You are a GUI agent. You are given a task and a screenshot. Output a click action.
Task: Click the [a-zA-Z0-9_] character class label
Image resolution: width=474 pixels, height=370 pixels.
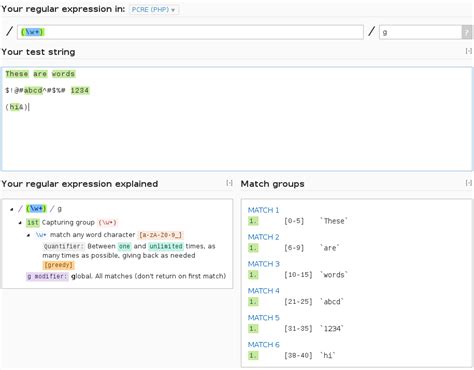tap(160, 235)
